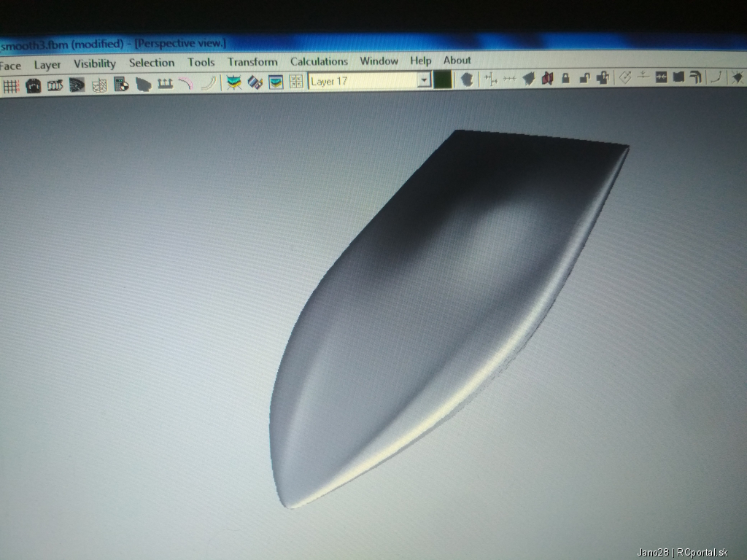Screen dimensions: 747x560
Task: Open the Calculations menu
Action: point(320,61)
